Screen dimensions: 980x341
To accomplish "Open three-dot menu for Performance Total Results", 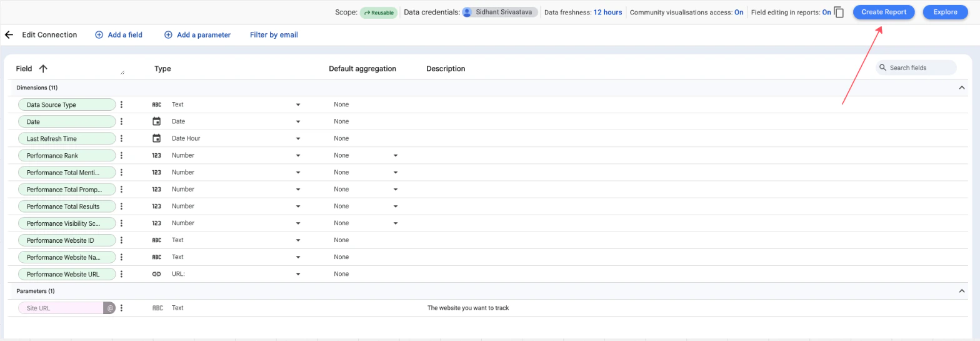I will coord(122,206).
